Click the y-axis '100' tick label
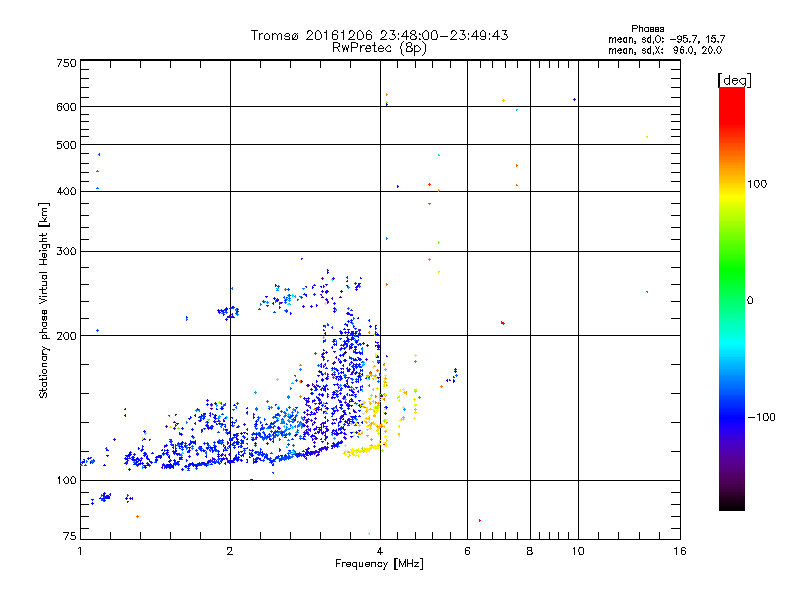This screenshot has height=600, width=800. tap(66, 481)
